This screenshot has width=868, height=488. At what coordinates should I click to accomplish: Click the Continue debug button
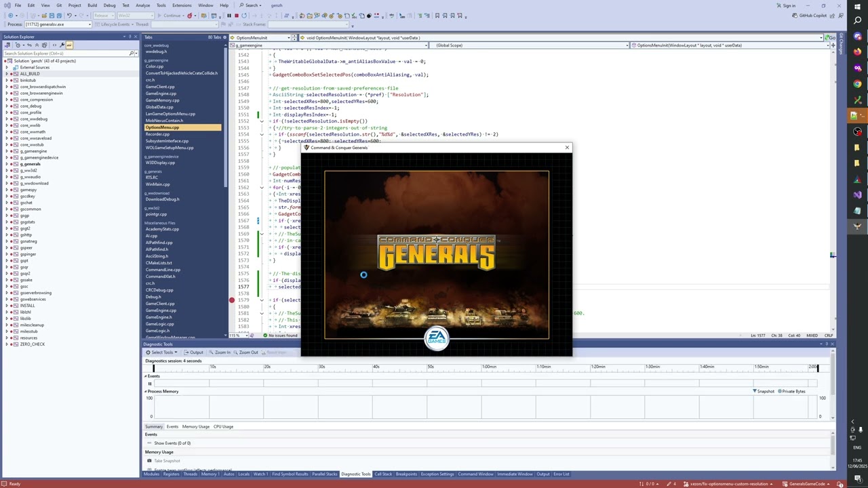168,16
